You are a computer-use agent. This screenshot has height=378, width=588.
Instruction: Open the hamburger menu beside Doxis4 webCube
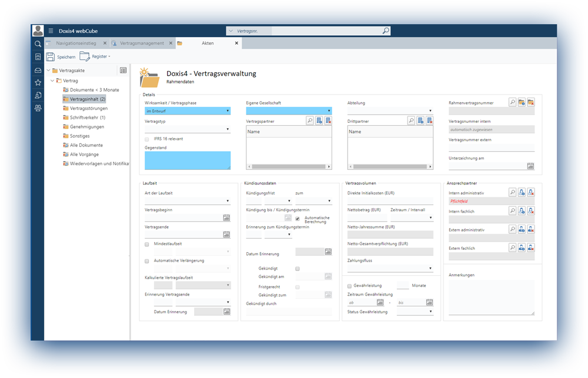click(51, 31)
